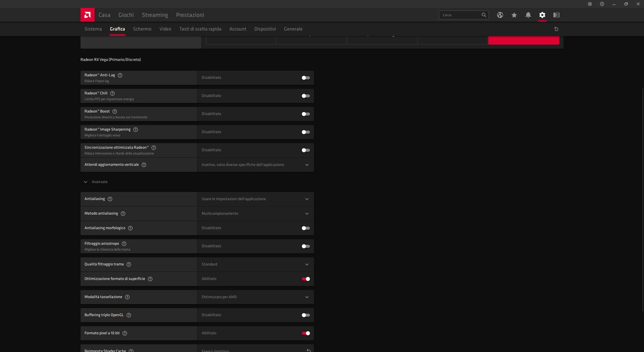
Task: Show help for Radeon Image Sharpening
Action: [x=135, y=130]
